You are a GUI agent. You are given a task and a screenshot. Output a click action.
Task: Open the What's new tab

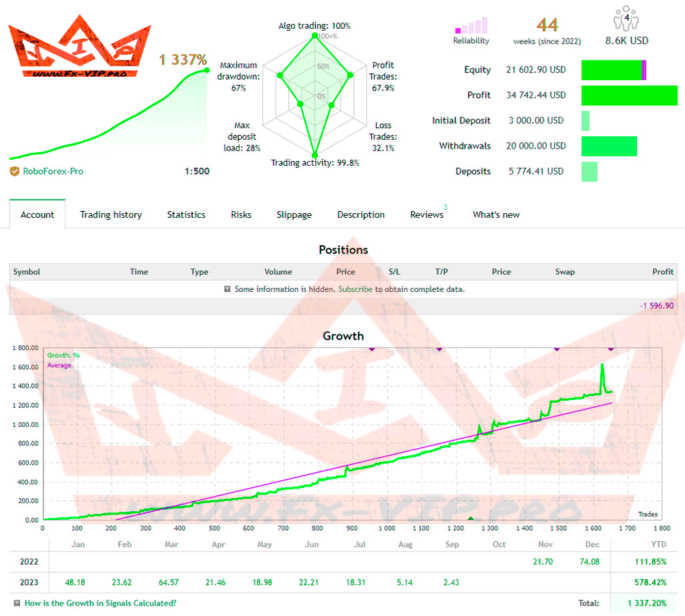pos(496,214)
